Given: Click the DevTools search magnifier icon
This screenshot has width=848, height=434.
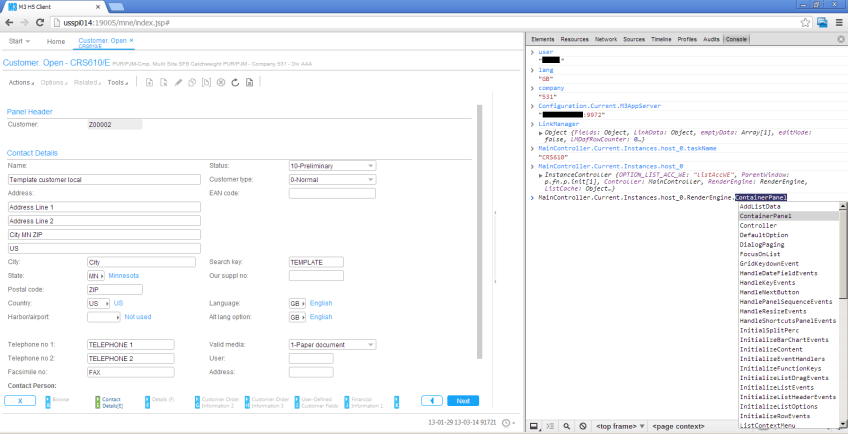Looking at the screenshot, I should pos(566,426).
